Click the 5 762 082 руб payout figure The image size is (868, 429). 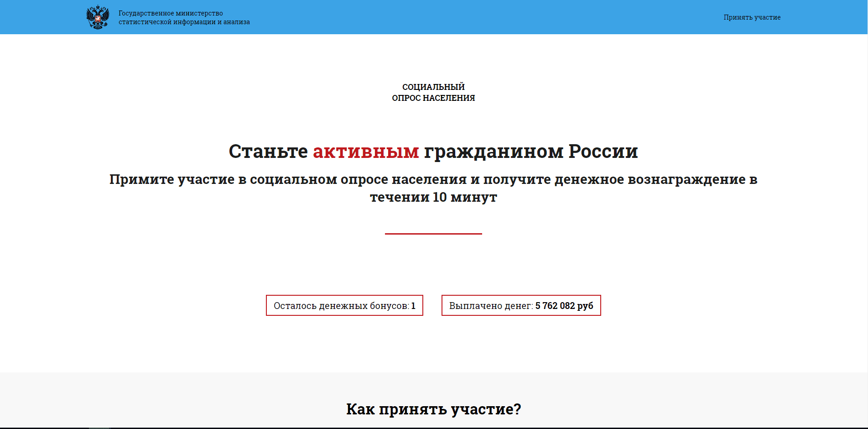click(x=565, y=305)
